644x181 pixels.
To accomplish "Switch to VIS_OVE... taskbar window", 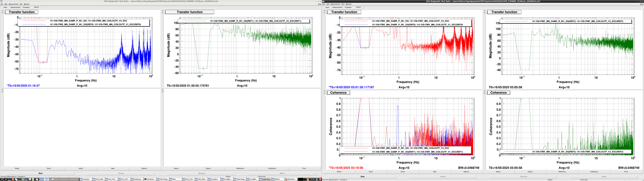I will [x=98, y=179].
